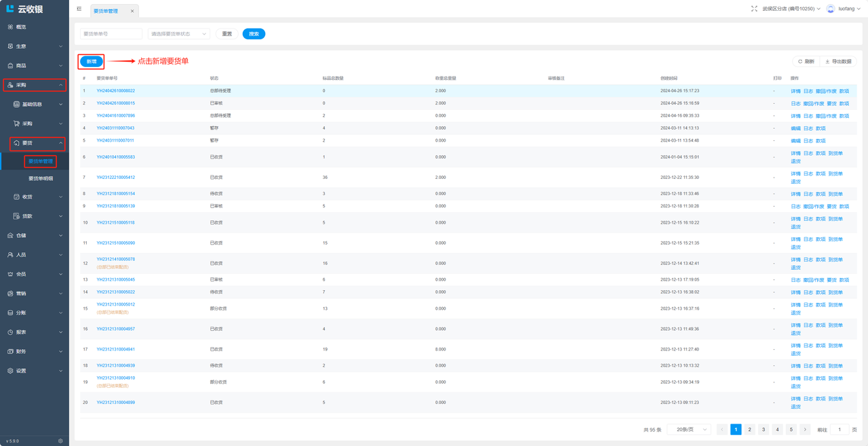Click the 导出数据 export button

[838, 62]
